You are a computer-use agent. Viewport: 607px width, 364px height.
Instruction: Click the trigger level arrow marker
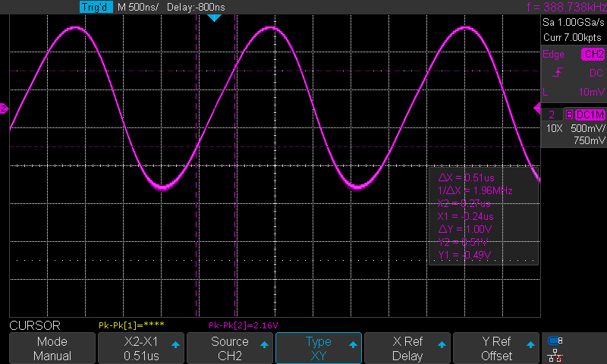(537, 108)
